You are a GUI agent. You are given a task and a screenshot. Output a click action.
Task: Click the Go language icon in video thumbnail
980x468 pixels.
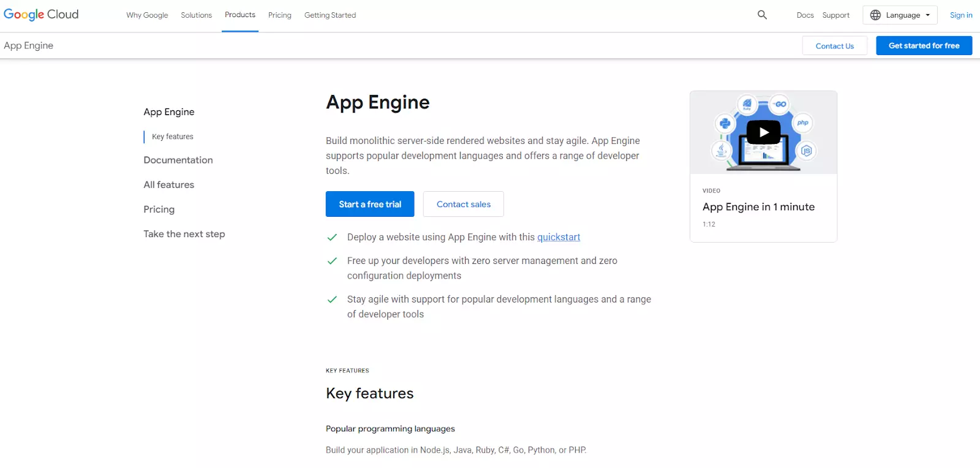click(780, 104)
